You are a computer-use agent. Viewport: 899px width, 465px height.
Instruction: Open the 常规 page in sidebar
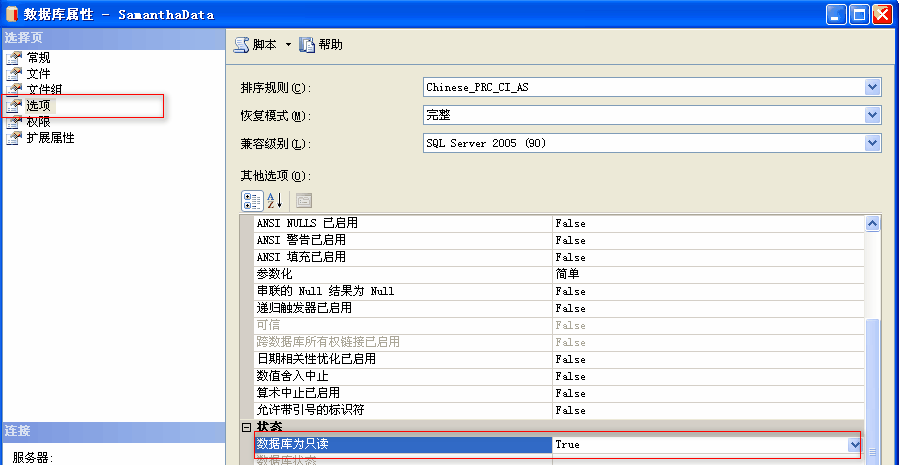click(38, 58)
